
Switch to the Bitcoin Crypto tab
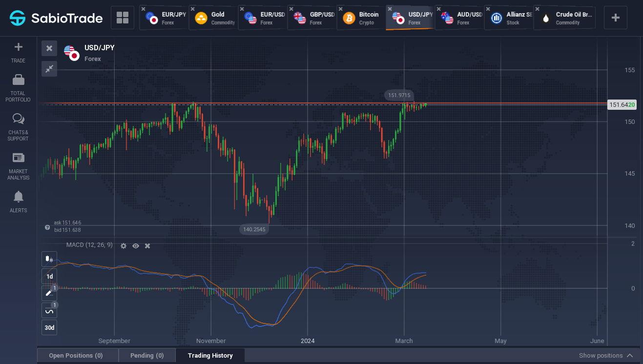[x=360, y=18]
